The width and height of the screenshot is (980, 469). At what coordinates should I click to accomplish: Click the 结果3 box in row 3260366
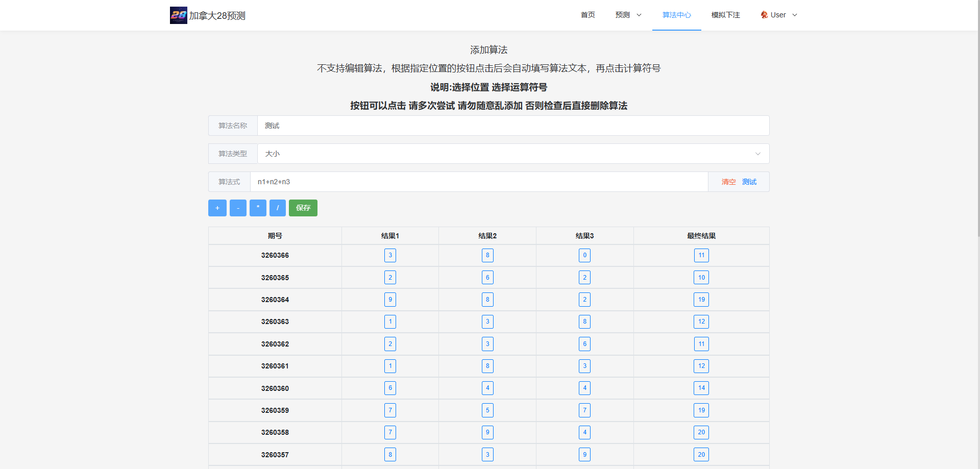pos(585,255)
